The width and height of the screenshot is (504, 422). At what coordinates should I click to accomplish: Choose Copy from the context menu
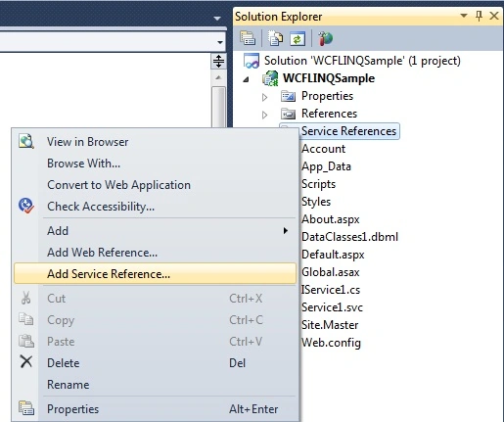click(x=155, y=320)
